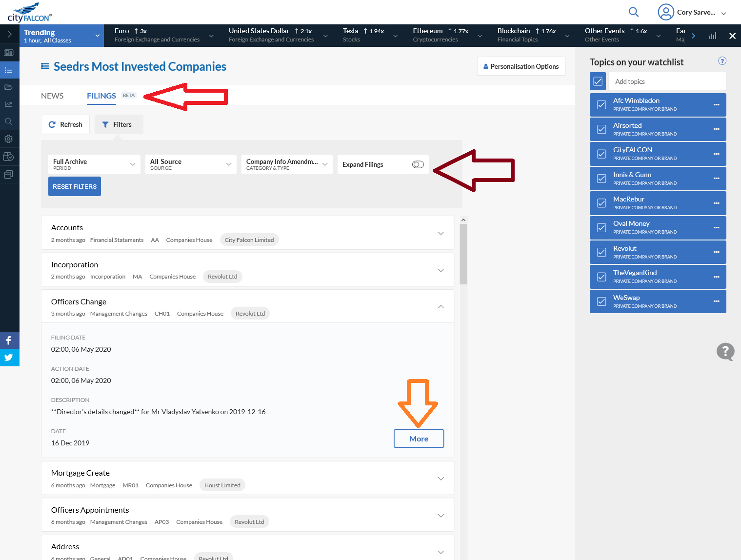Open the Full Archive period dropdown
The image size is (741, 560).
point(94,164)
